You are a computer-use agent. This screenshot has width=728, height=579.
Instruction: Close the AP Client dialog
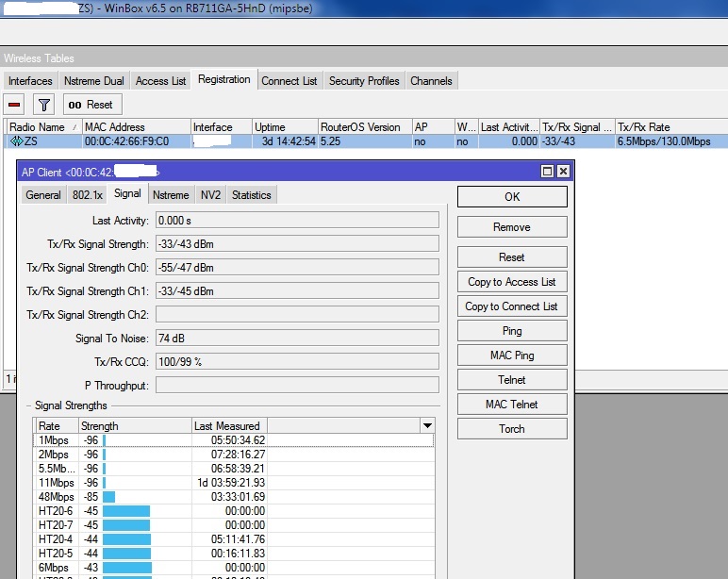pyautogui.click(x=563, y=172)
